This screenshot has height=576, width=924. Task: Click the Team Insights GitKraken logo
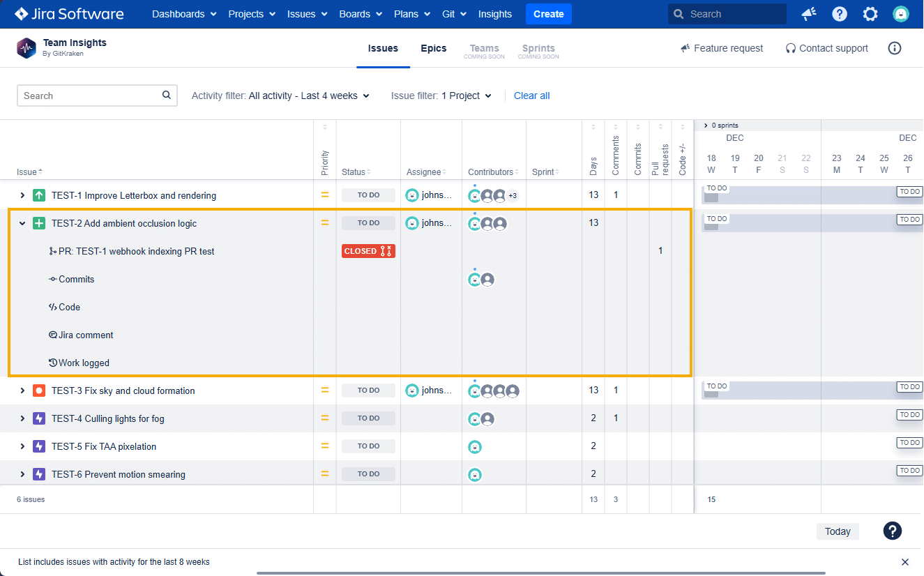26,48
